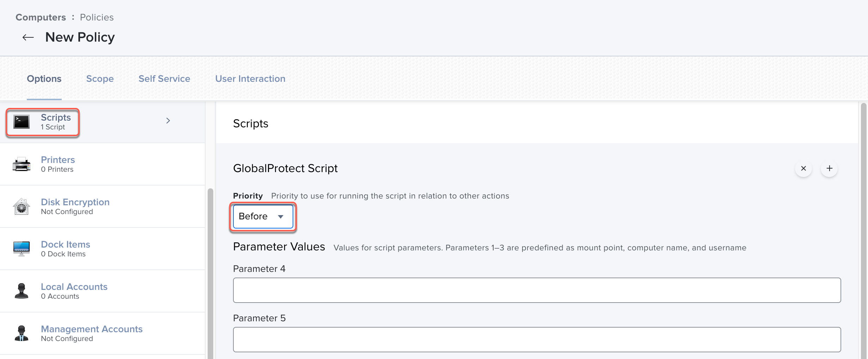Open the Priority dropdown showing Before
Screen dimensions: 868x359
[263, 216]
